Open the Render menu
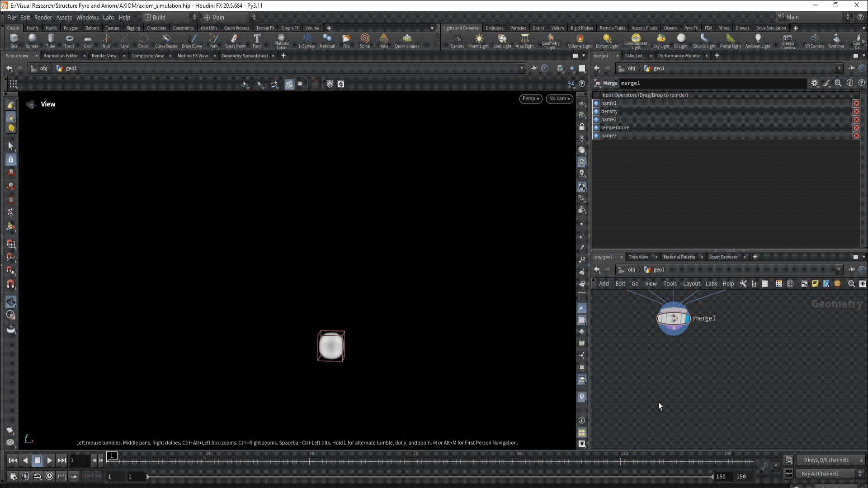This screenshot has height=488, width=868. [x=43, y=17]
